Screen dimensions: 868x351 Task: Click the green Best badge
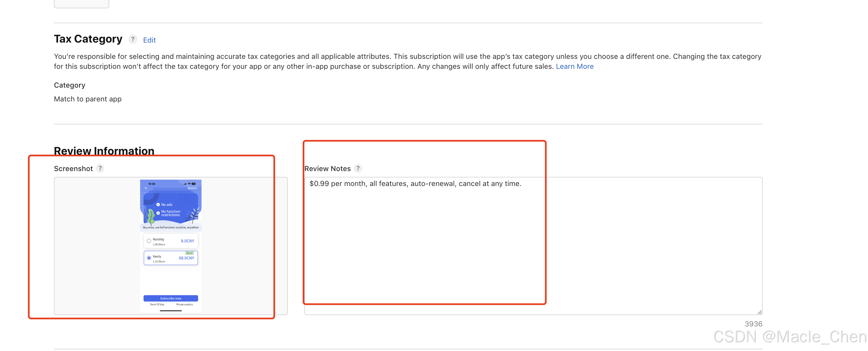point(189,253)
